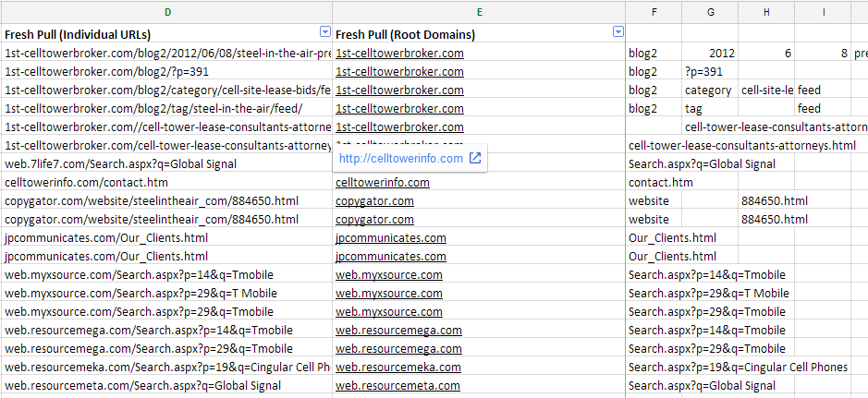Select the ?p=391 cell in column G

pos(710,72)
